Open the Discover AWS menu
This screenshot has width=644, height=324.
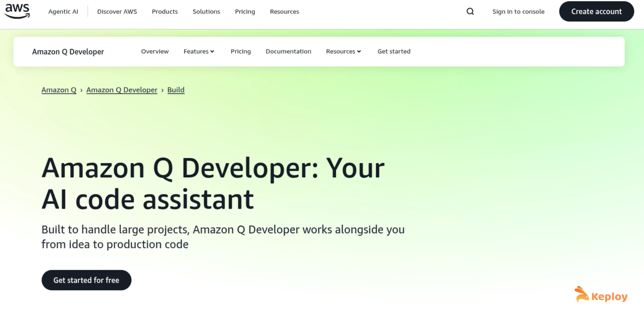pyautogui.click(x=117, y=12)
